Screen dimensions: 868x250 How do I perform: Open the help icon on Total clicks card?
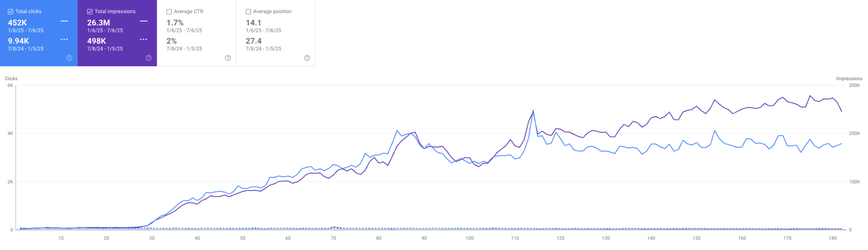tap(70, 58)
